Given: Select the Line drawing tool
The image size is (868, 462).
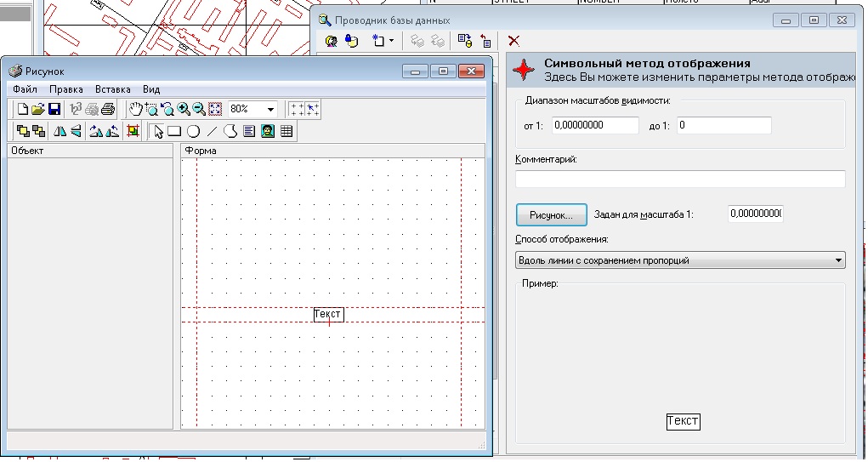Looking at the screenshot, I should point(212,131).
